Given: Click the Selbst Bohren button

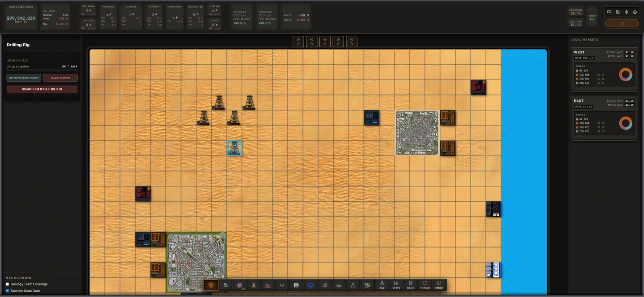Looking at the screenshot, I should [60, 78].
